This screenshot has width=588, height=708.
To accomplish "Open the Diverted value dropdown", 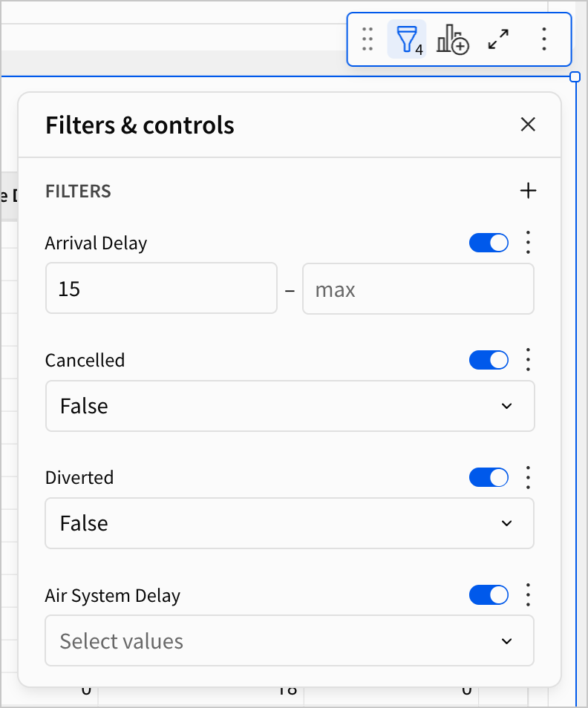I will click(290, 523).
